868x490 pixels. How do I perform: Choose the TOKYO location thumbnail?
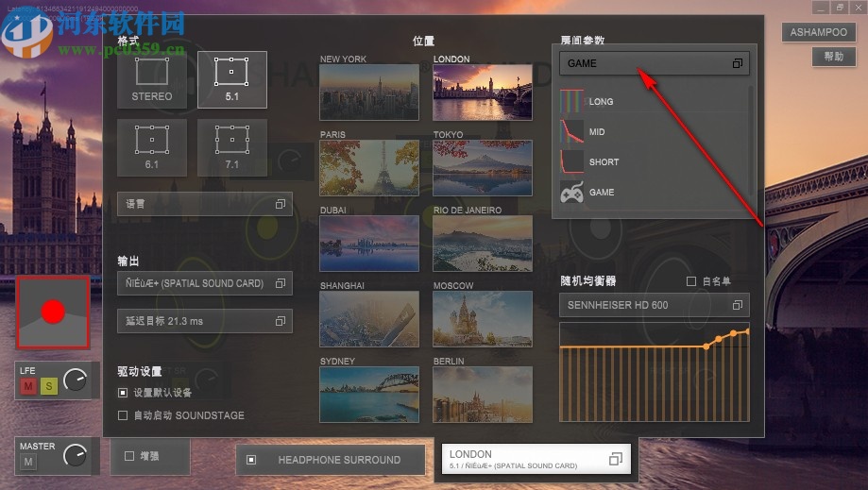click(x=482, y=167)
